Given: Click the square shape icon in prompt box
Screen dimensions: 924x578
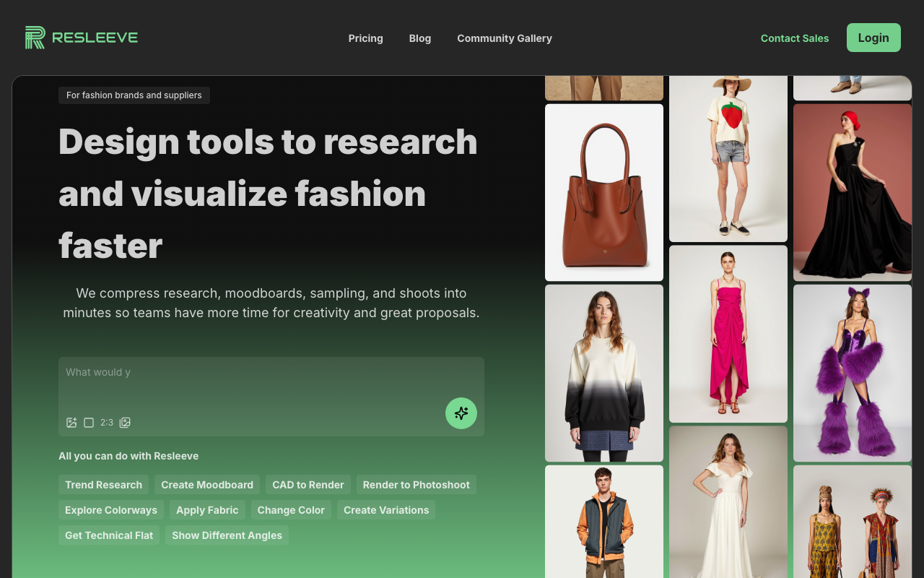Looking at the screenshot, I should click(89, 423).
